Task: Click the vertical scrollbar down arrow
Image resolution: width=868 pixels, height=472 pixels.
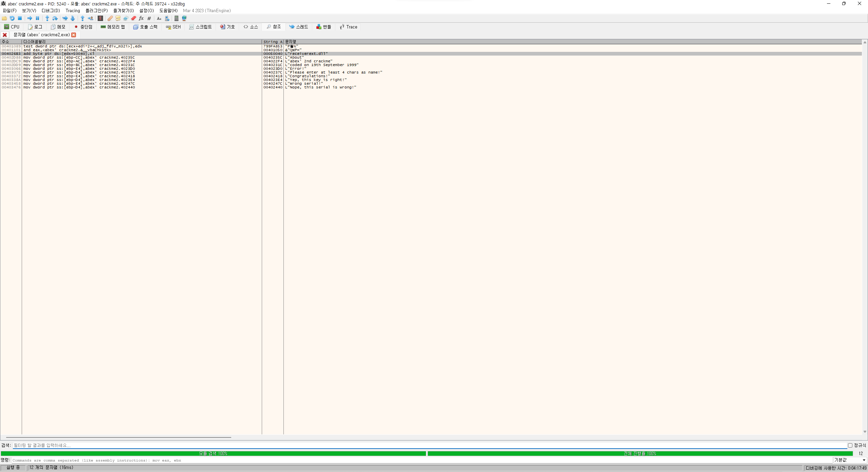Action: 865,432
